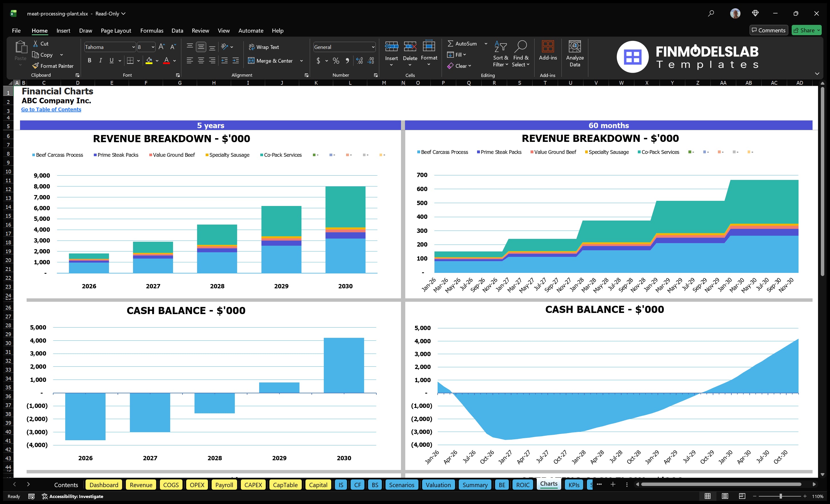Toggle italic formatting

coord(100,60)
